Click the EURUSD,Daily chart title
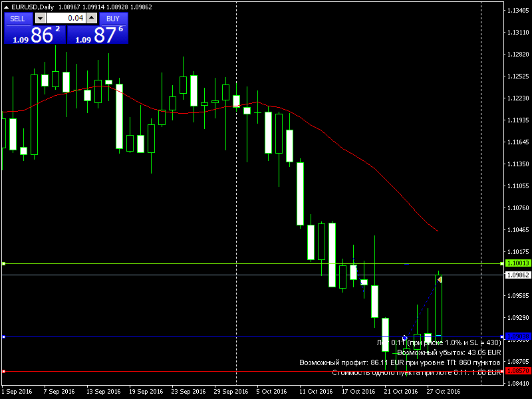This screenshot has height=399, width=532. 33,7
